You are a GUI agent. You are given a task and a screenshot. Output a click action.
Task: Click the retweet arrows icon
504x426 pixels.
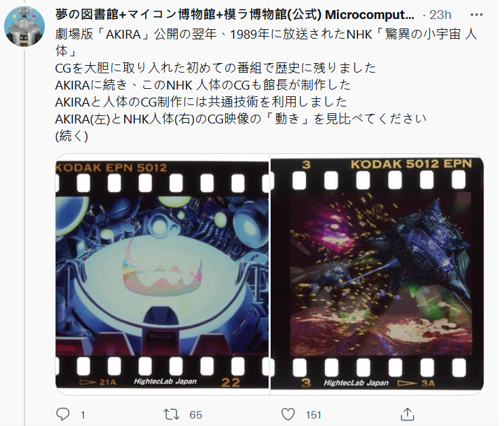[x=171, y=414]
